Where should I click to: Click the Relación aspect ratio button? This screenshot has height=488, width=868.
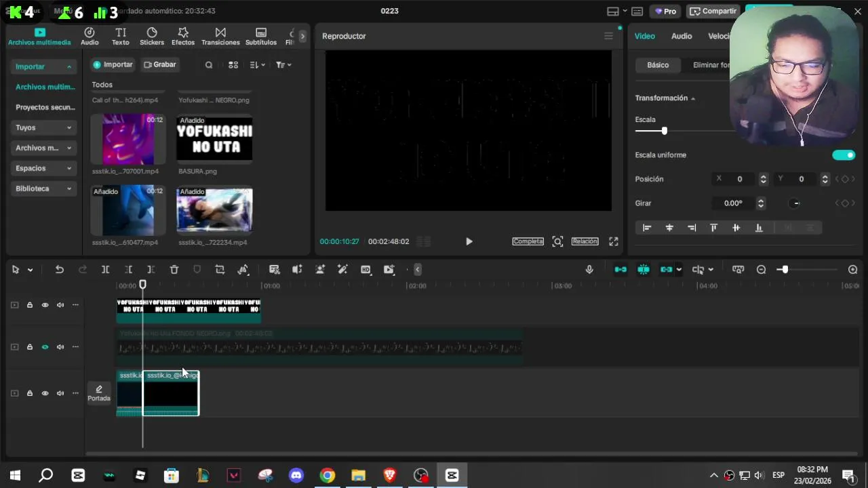pos(585,241)
